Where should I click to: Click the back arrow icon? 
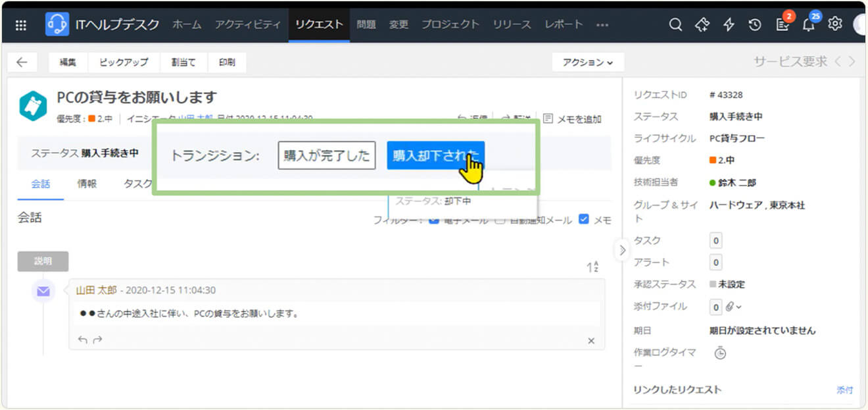click(22, 63)
